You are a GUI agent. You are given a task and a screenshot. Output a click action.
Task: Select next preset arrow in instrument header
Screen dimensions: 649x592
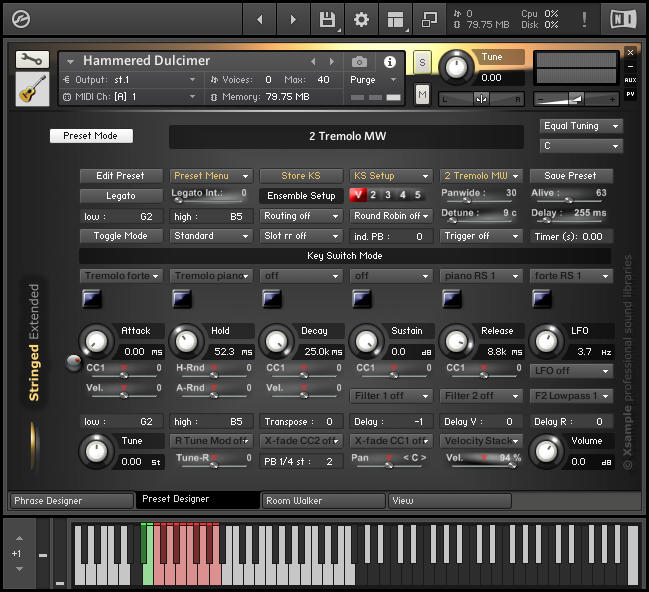coord(332,62)
